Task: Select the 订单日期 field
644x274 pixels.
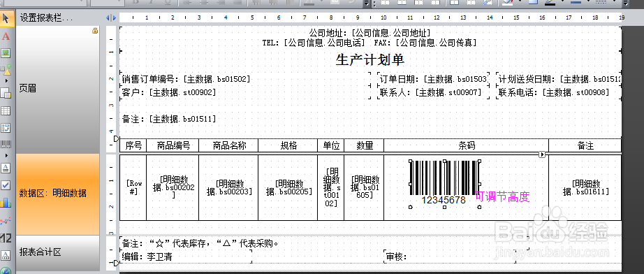Action: [433, 79]
